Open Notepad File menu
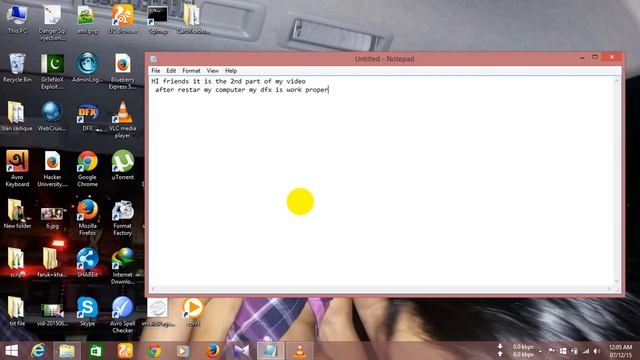 156,71
